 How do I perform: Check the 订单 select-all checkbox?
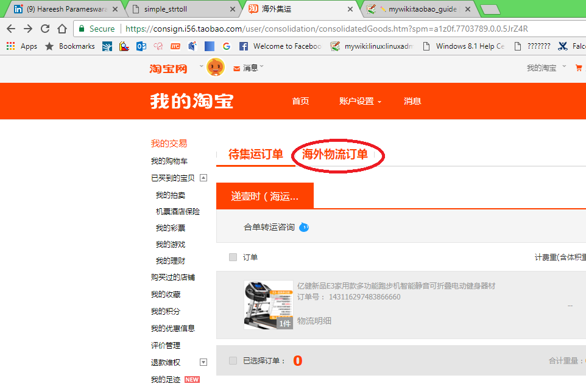[x=233, y=257]
